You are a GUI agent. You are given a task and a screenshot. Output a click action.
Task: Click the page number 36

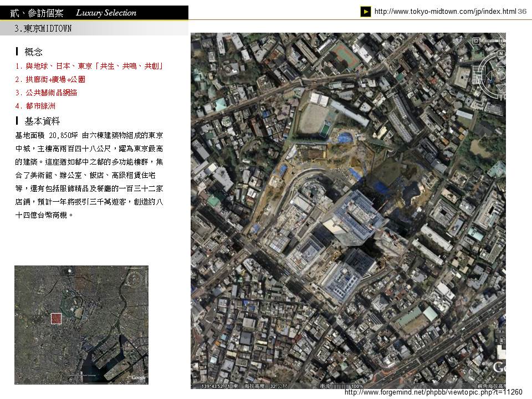522,12
